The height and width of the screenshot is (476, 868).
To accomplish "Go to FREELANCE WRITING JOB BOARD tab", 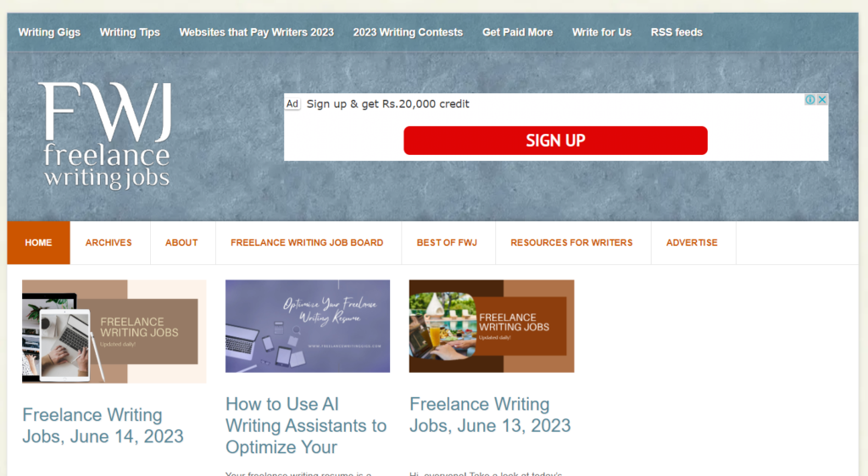I will pos(307,243).
